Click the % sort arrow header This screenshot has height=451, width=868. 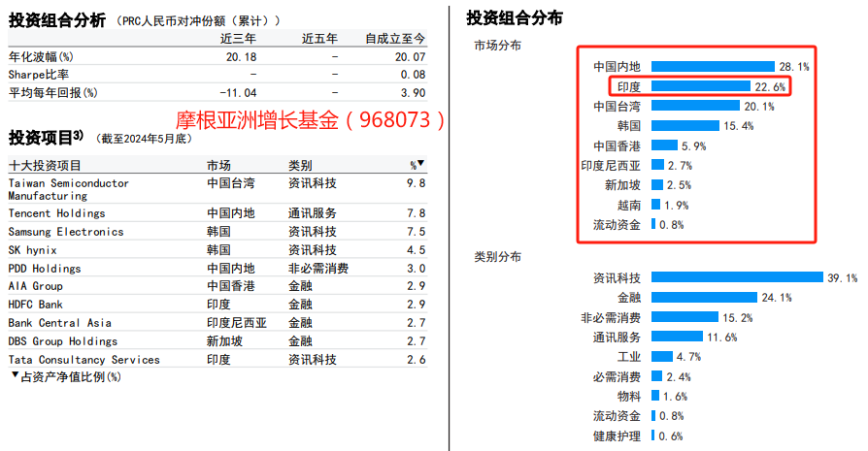417,165
